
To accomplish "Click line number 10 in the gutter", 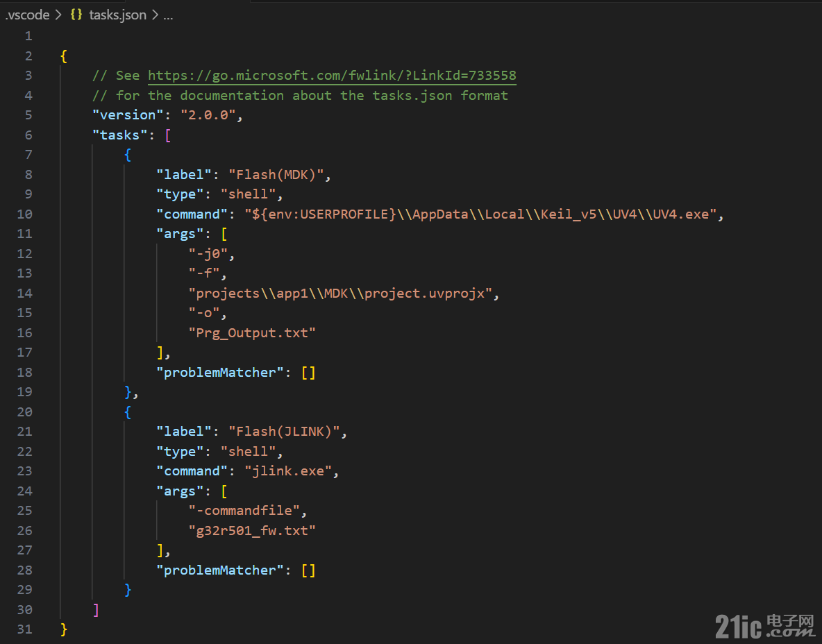I will coord(24,214).
